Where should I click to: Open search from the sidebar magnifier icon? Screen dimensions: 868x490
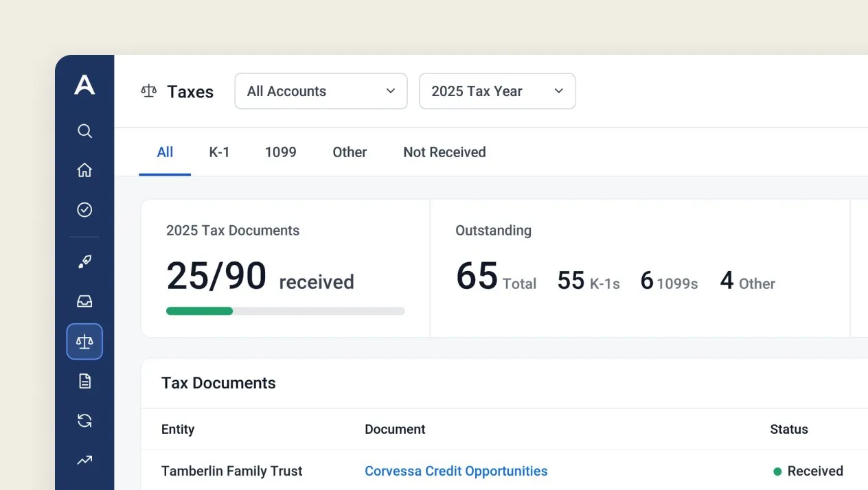[x=84, y=131]
